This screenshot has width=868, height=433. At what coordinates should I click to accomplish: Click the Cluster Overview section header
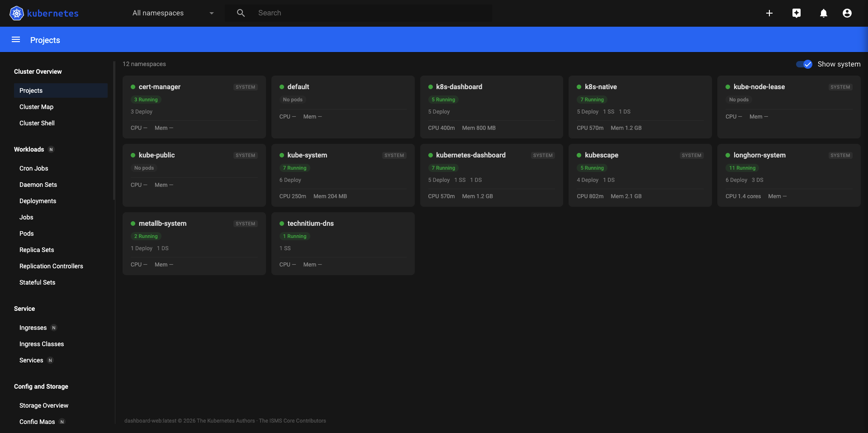38,71
